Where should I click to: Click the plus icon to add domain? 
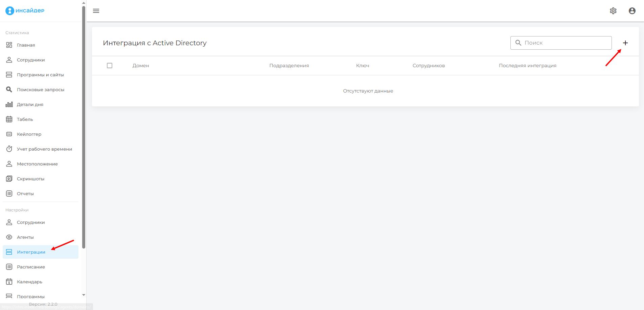tap(625, 43)
